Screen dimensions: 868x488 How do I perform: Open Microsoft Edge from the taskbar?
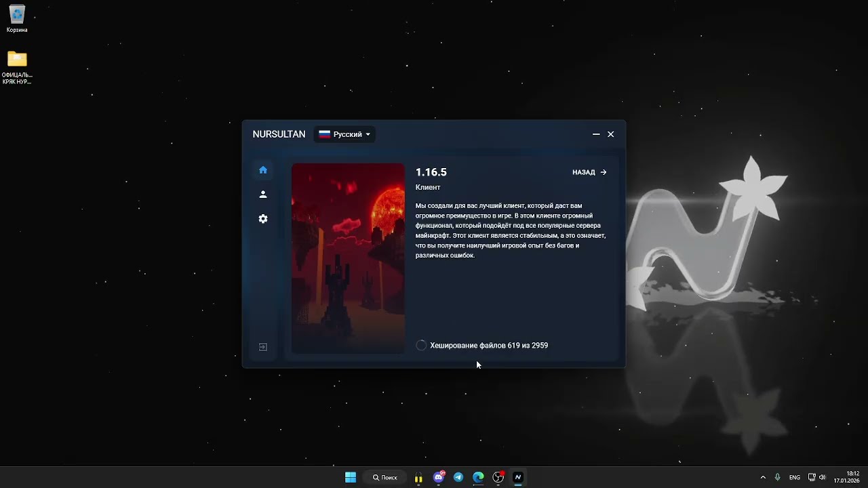[478, 477]
